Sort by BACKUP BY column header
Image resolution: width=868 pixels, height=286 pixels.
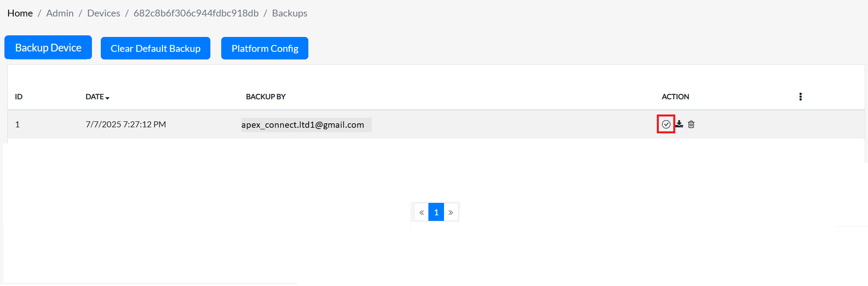tap(265, 97)
